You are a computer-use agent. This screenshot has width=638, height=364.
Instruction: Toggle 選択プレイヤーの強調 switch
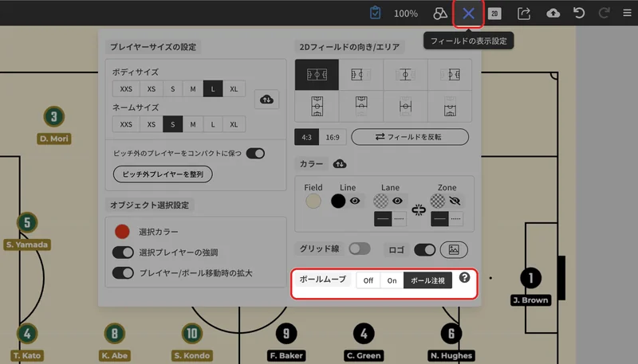(123, 252)
